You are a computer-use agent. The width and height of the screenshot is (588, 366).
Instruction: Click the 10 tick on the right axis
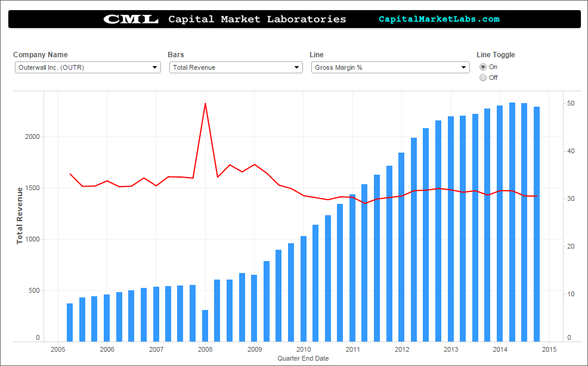pos(571,294)
